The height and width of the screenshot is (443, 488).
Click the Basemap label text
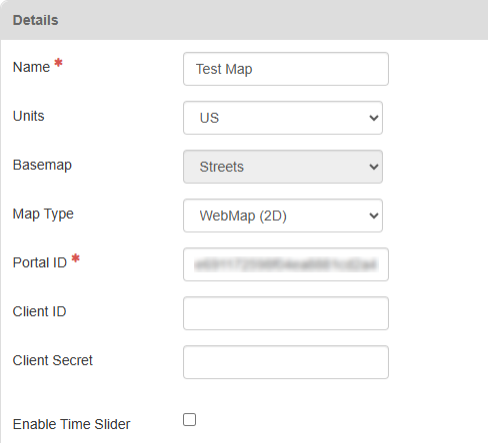[42, 165]
